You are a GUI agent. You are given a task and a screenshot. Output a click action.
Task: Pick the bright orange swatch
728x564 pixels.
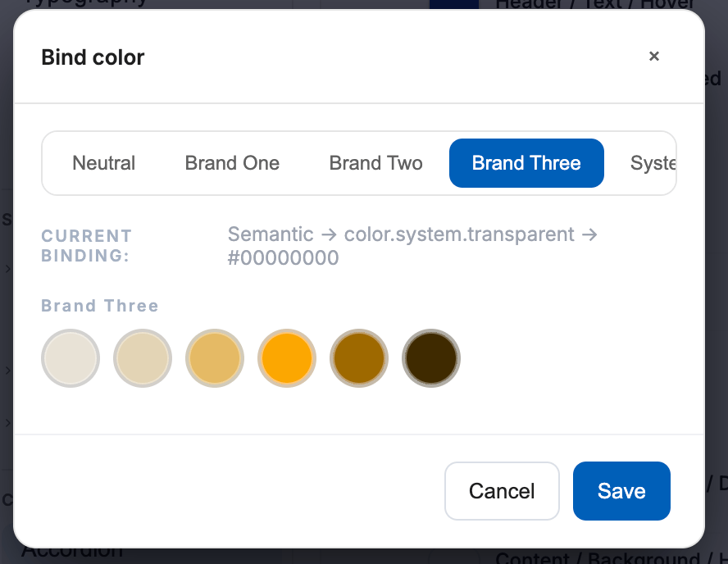pos(286,358)
